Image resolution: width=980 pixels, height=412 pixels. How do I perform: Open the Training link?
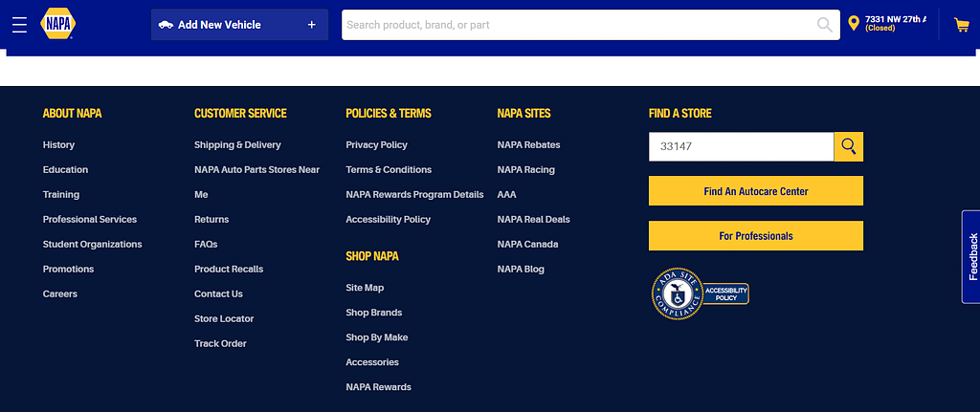coord(61,195)
